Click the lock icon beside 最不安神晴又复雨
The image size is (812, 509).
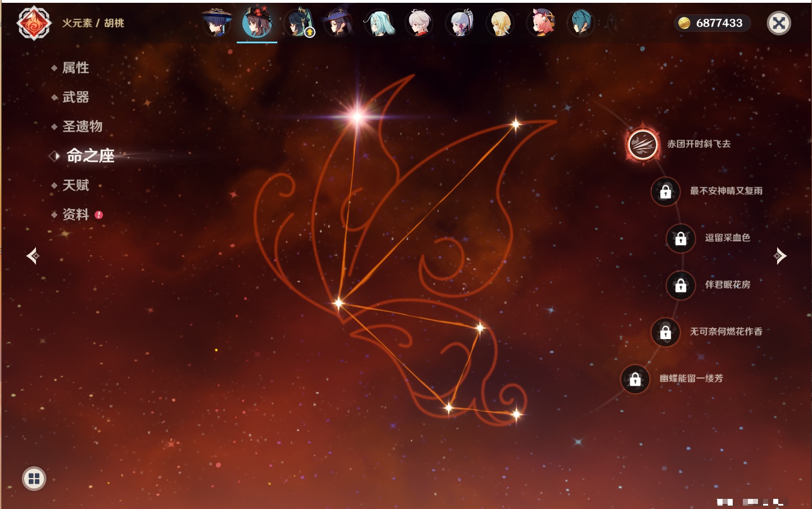pyautogui.click(x=665, y=192)
